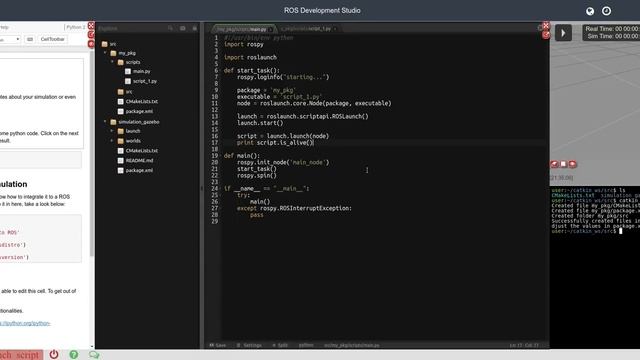The height and width of the screenshot is (360, 640).
Task: Click the 'rospy.spin()' line in the editor
Action: point(257,176)
